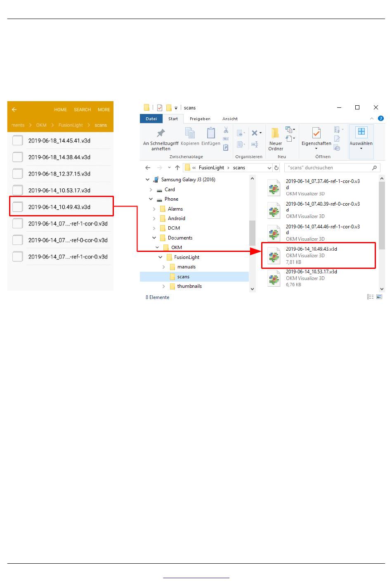
Task: Tap OKM in phone breadcrumb
Action: tap(41, 125)
